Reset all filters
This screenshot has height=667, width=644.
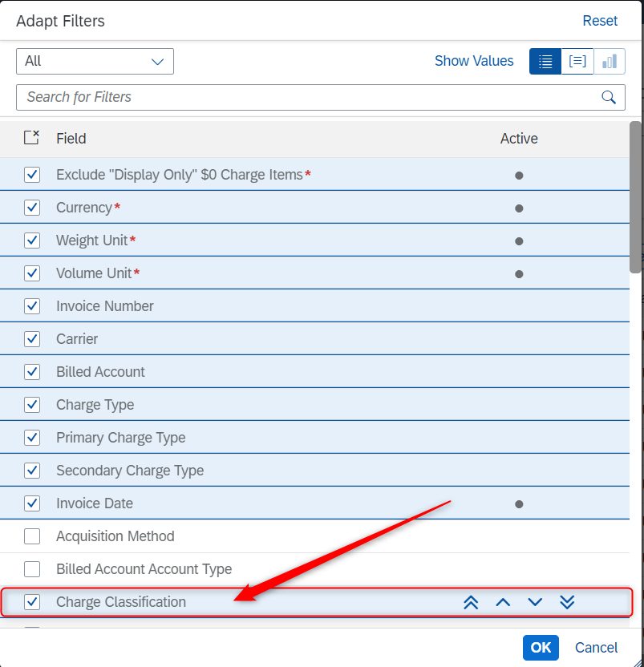click(600, 21)
